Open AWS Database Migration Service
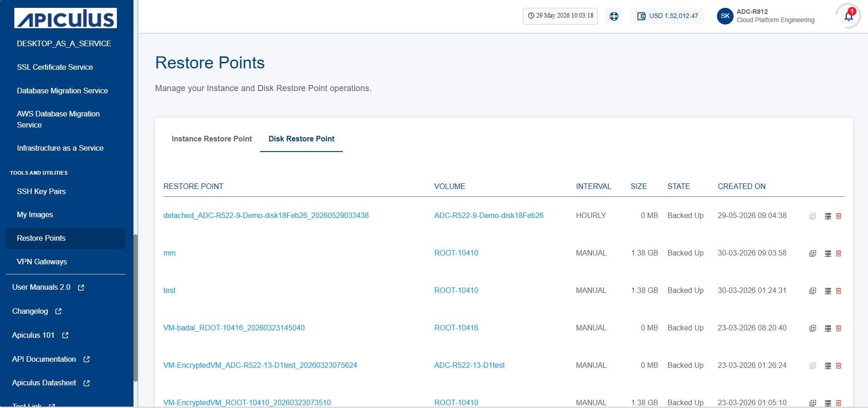This screenshot has height=408, width=868. (58, 119)
